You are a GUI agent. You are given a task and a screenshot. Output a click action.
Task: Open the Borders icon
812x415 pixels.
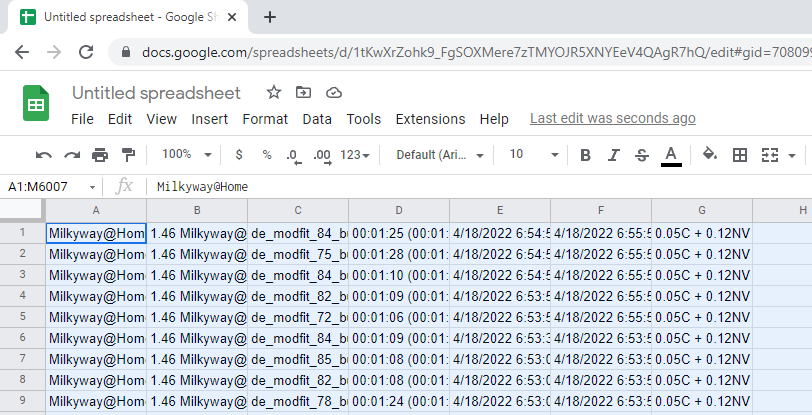pos(740,155)
